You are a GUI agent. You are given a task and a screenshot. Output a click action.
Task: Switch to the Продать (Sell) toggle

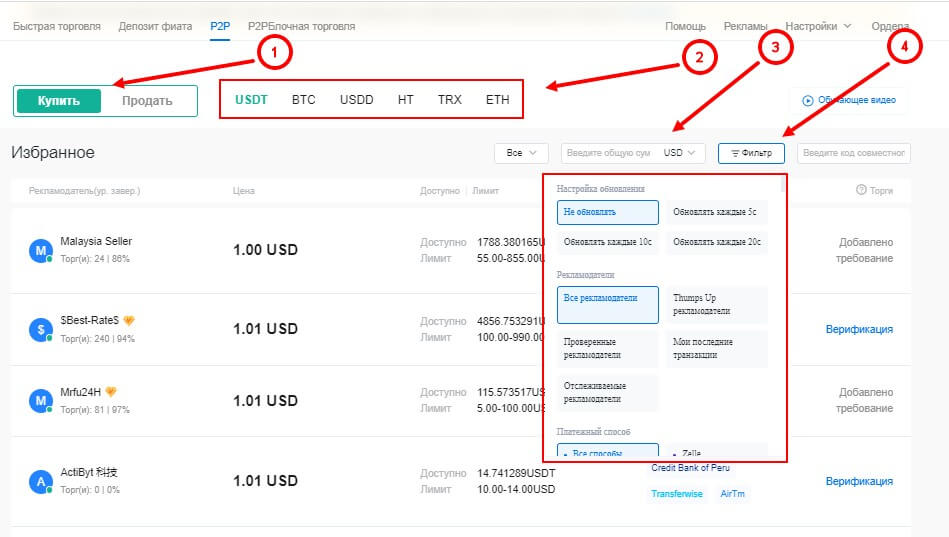[147, 100]
